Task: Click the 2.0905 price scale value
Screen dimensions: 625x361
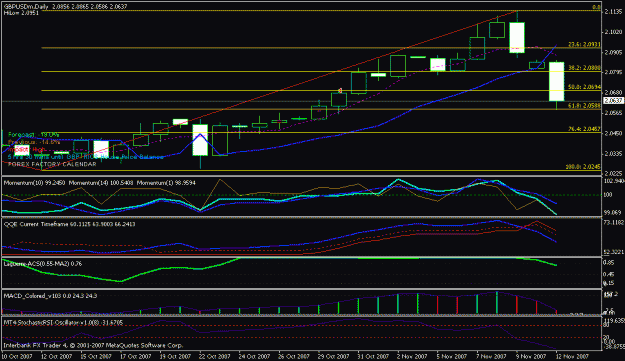Action: [613, 52]
